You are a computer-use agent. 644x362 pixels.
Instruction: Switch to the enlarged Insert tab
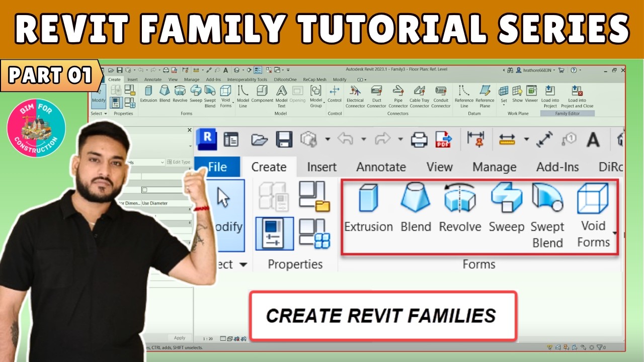(x=321, y=167)
